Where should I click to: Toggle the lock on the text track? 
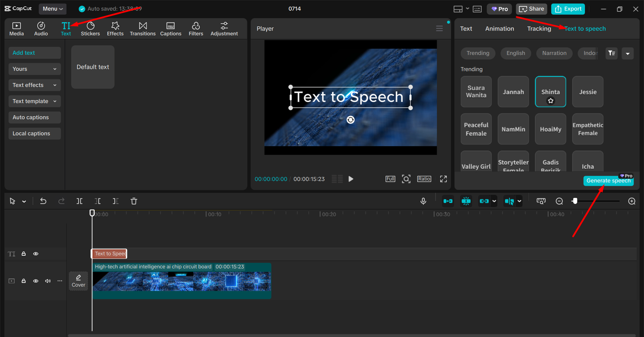coord(24,254)
